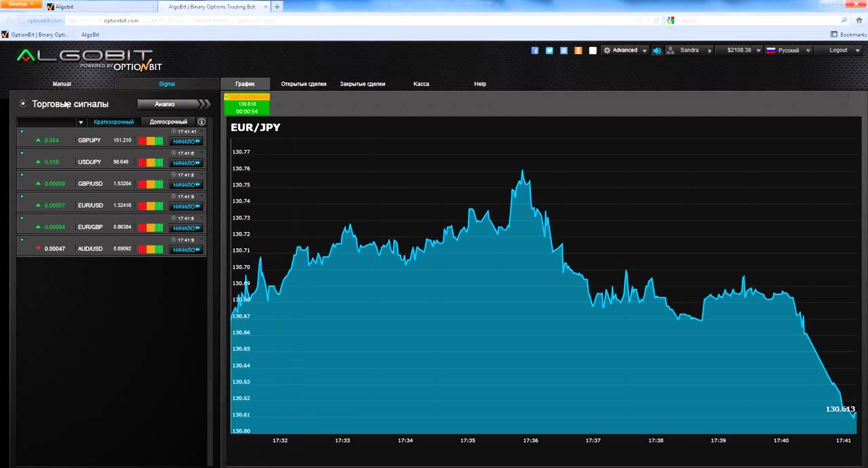Open the Advanced mode dropdown arrow
The height and width of the screenshot is (468, 868).
pyautogui.click(x=644, y=50)
